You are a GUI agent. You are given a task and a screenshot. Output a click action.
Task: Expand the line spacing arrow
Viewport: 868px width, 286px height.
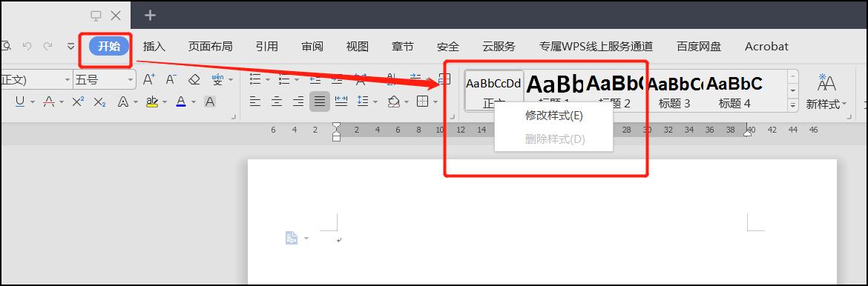pos(375,102)
